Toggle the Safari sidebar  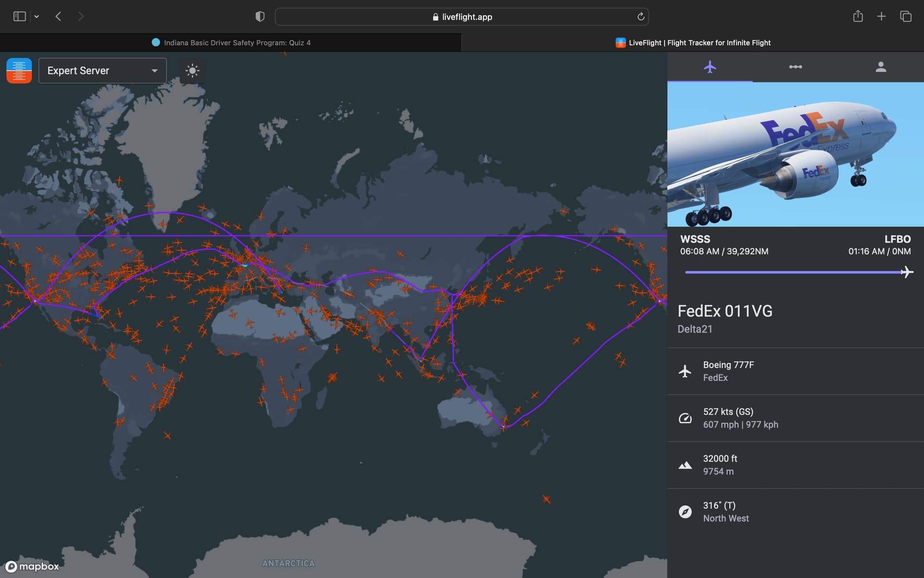19,17
